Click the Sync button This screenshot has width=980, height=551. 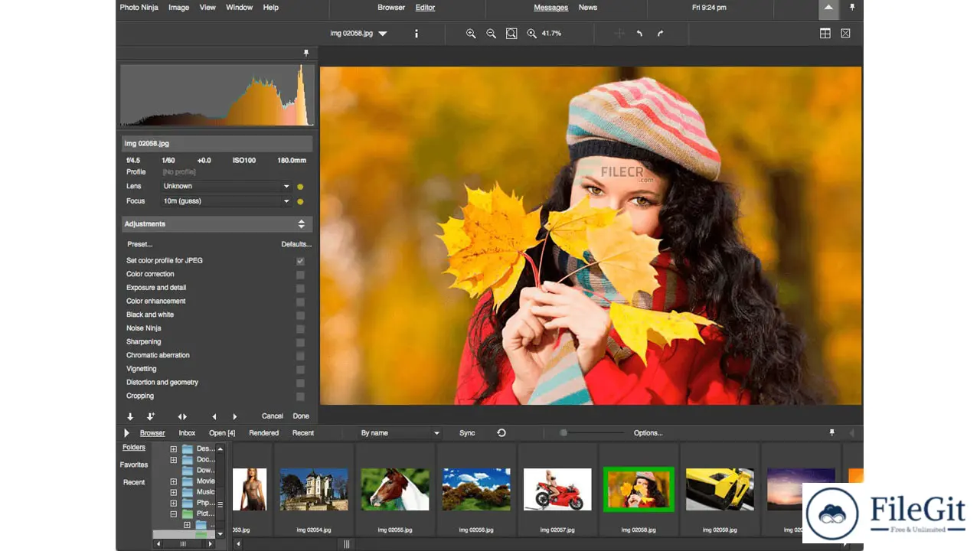467,433
